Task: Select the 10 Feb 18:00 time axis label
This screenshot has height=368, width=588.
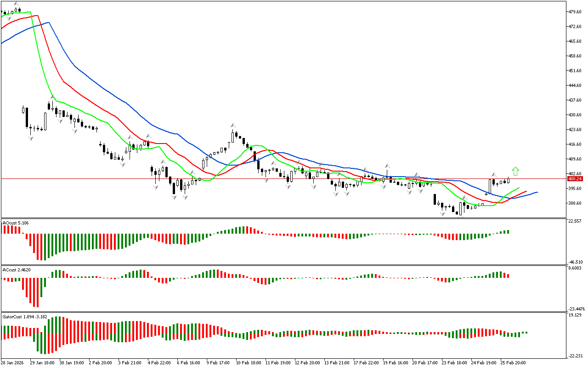Action: coord(249,362)
